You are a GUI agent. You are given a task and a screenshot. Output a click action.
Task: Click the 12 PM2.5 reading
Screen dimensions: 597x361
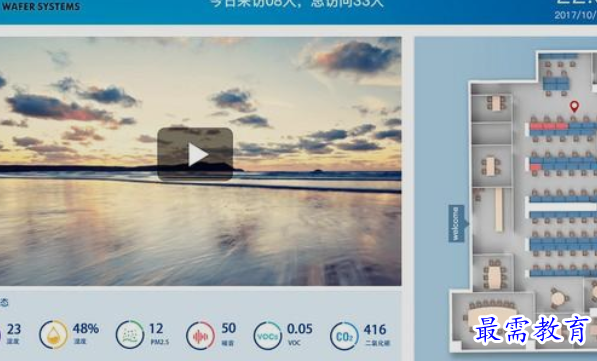point(156,329)
